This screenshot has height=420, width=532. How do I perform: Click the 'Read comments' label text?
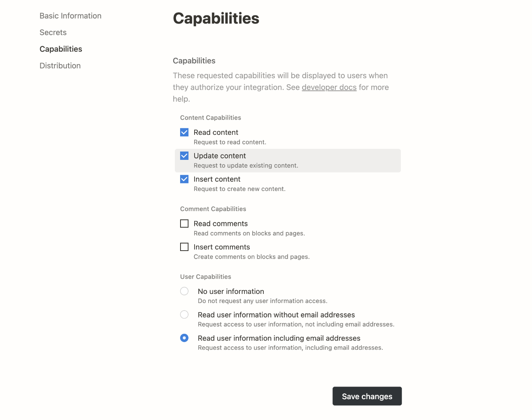(x=220, y=224)
